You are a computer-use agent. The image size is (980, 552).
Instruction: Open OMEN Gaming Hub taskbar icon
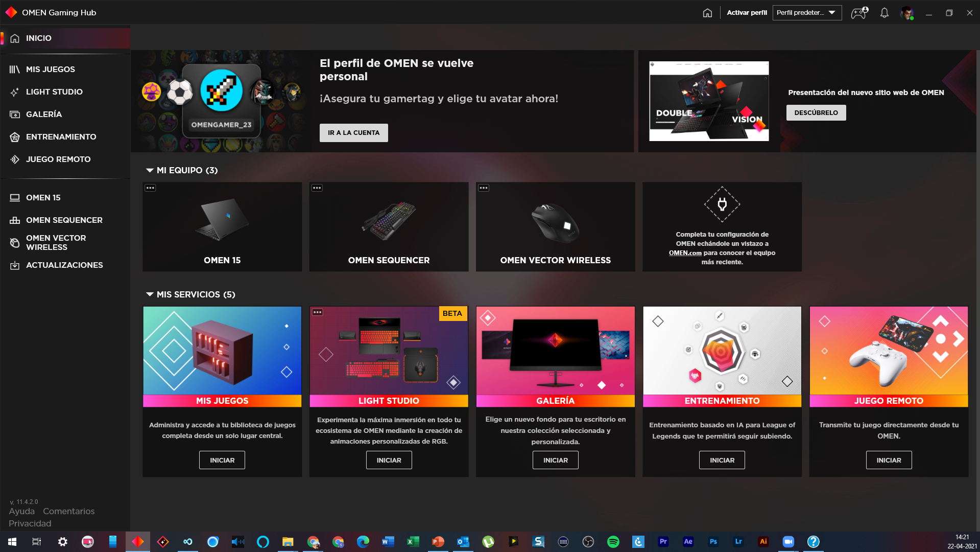click(x=138, y=542)
